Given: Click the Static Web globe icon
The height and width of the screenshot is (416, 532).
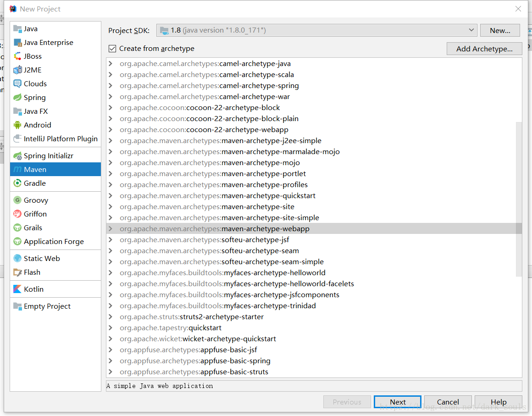Looking at the screenshot, I should [x=17, y=259].
